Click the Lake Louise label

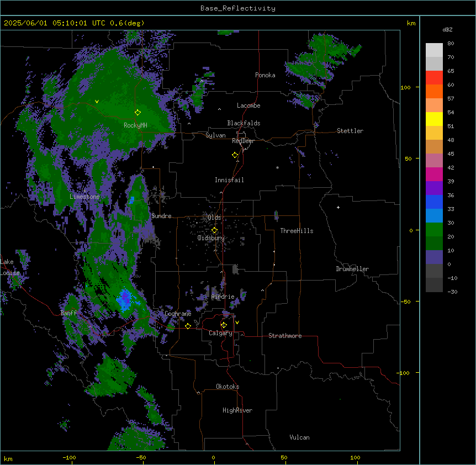10,267
